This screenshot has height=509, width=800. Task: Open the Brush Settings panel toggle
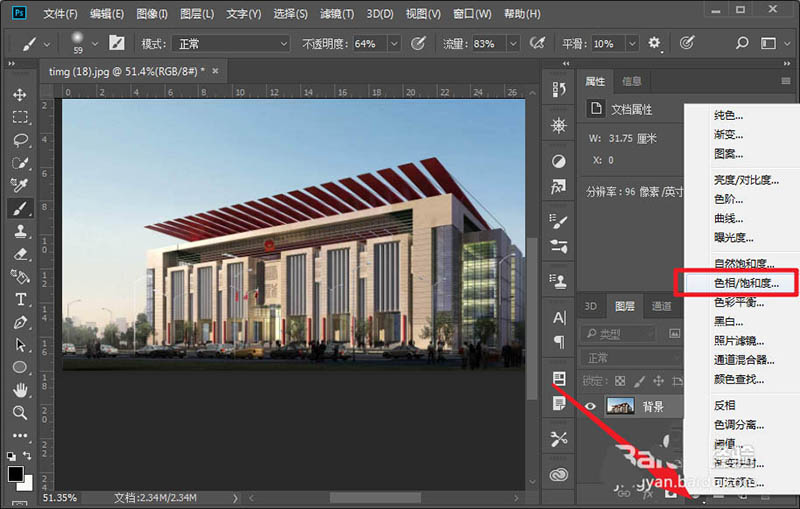click(116, 43)
